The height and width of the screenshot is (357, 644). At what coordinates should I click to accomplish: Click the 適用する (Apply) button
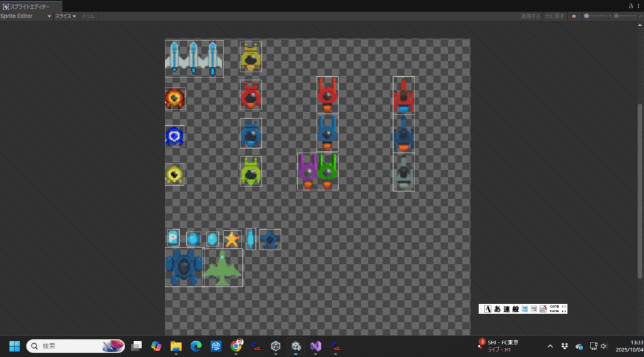(x=530, y=16)
